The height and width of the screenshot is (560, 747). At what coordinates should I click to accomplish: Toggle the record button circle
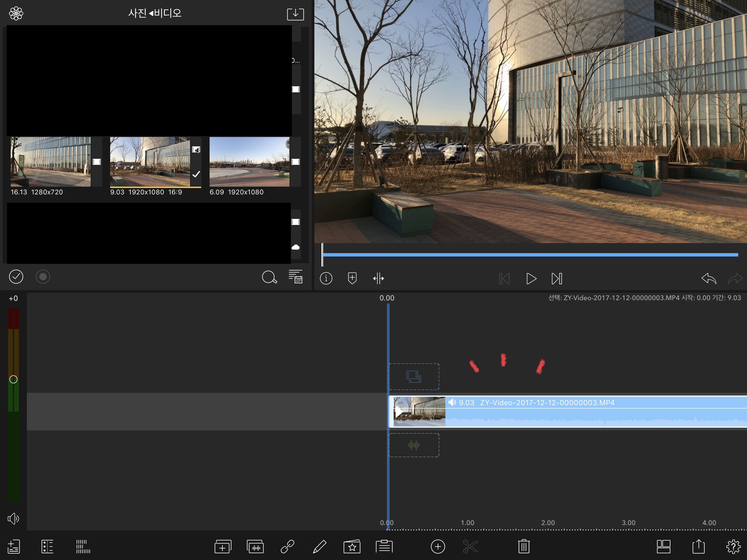pyautogui.click(x=43, y=277)
